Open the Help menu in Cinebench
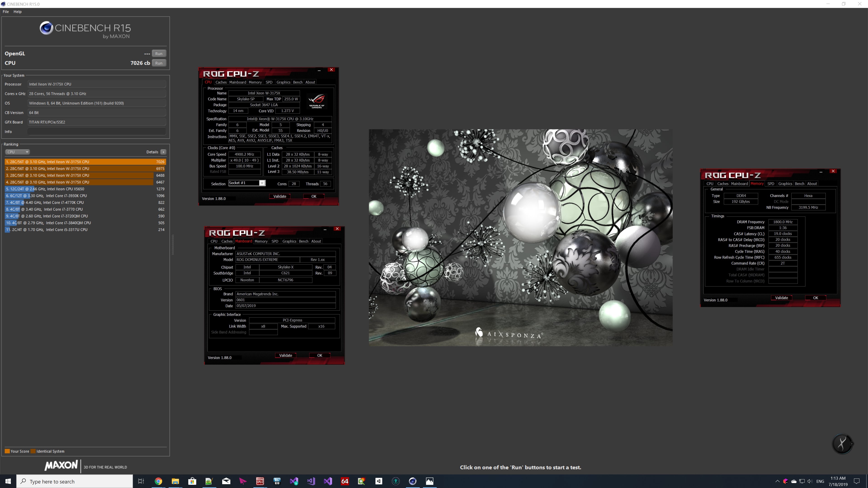Screen dimensions: 868x488 pyautogui.click(x=18, y=12)
